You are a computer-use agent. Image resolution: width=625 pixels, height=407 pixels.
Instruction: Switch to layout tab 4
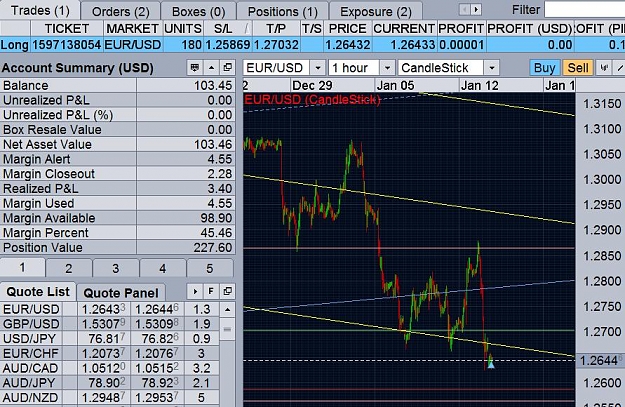(x=163, y=268)
